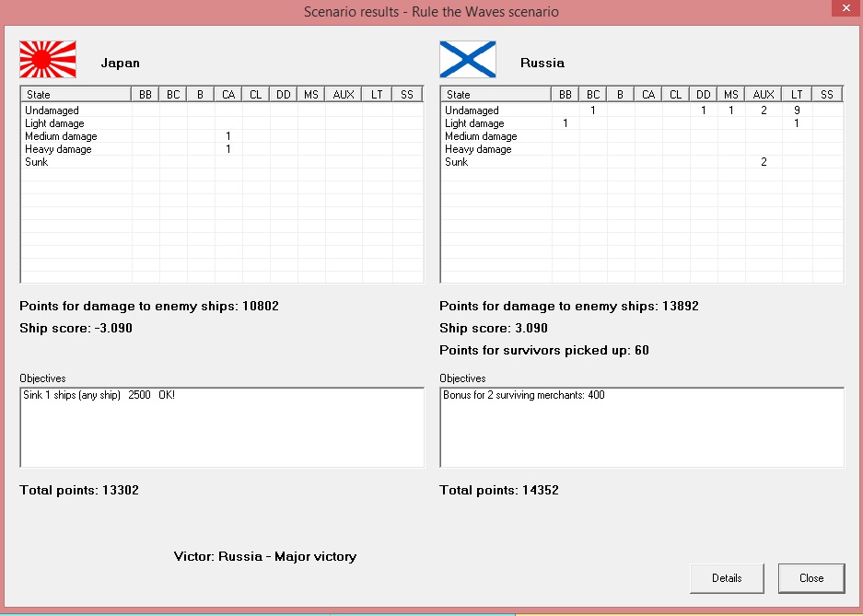Close the scenario results with the Close button
This screenshot has width=863, height=616.
tap(811, 578)
